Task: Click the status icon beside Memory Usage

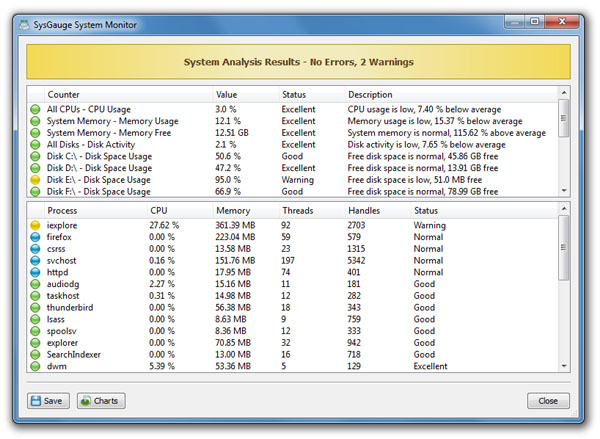Action: tap(35, 121)
